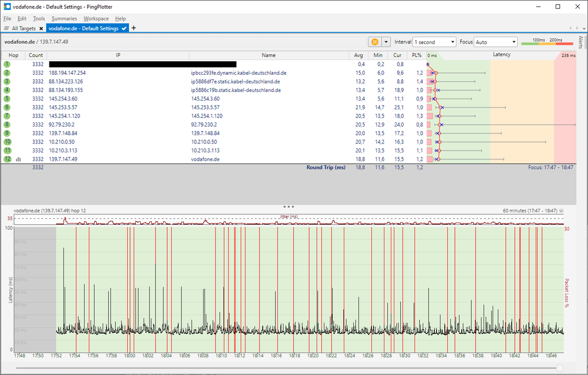This screenshot has width=588, height=375.
Task: Open the Focus dropdown set to Auto
Action: (x=496, y=42)
